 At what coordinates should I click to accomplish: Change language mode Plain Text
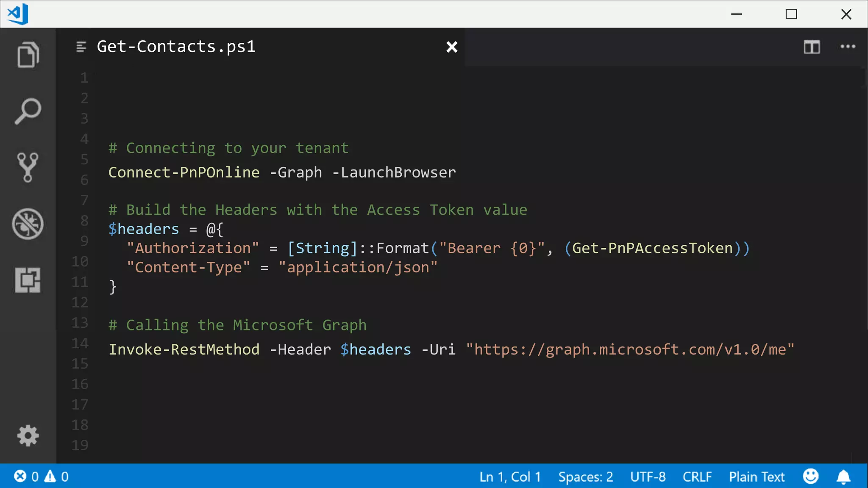pyautogui.click(x=757, y=477)
